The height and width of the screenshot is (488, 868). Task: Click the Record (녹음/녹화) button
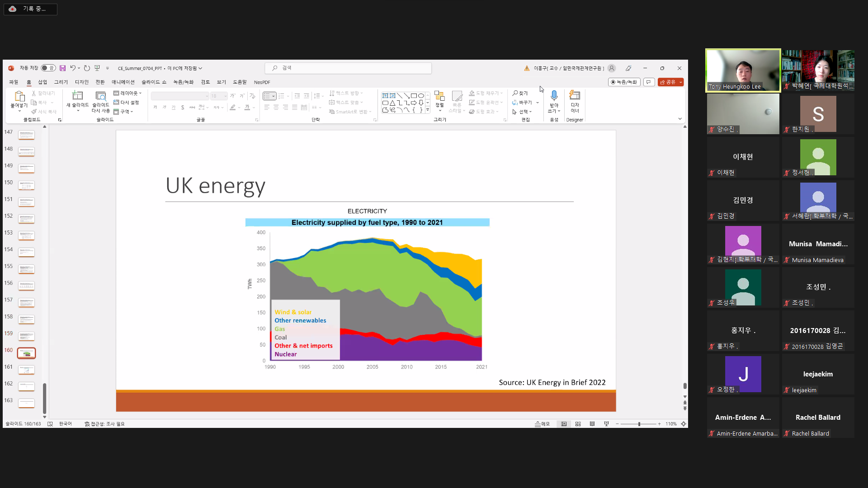(x=624, y=82)
